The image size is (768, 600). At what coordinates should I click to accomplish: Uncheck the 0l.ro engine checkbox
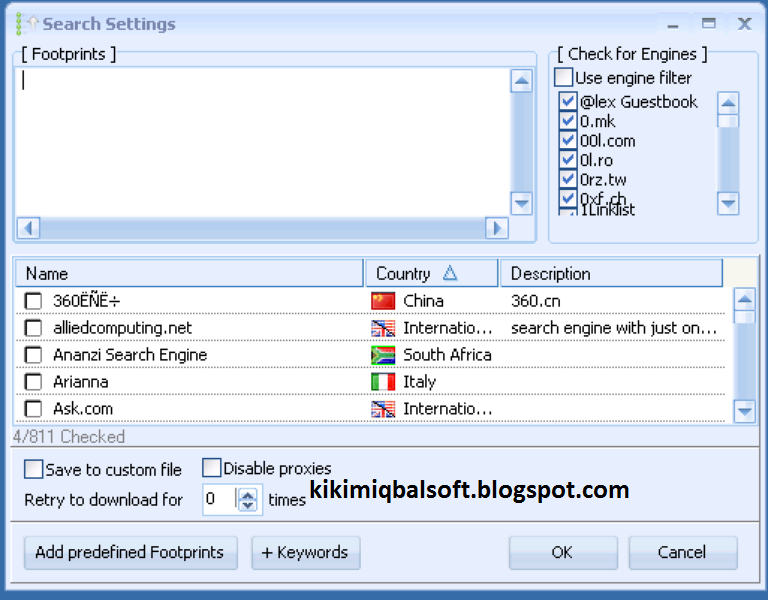pyautogui.click(x=568, y=160)
